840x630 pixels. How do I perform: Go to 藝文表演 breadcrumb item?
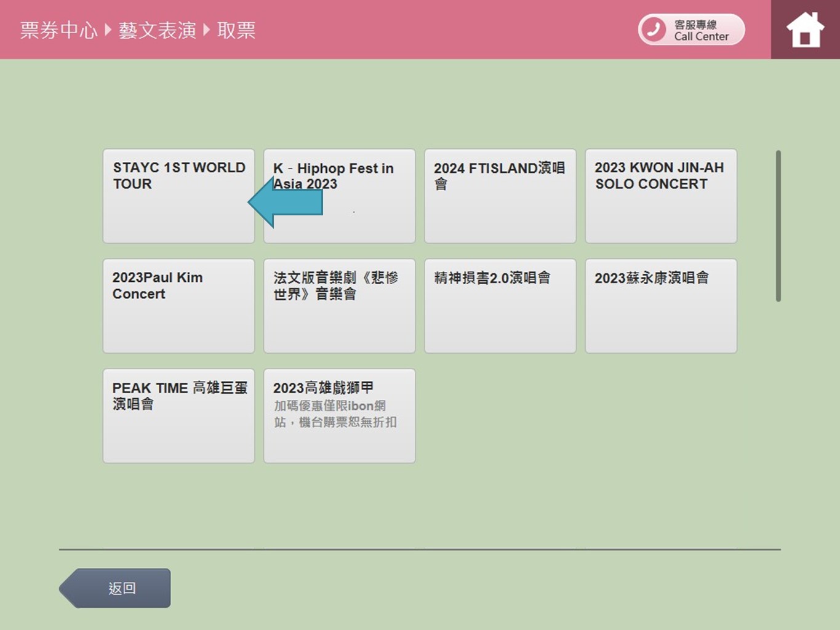tap(157, 30)
